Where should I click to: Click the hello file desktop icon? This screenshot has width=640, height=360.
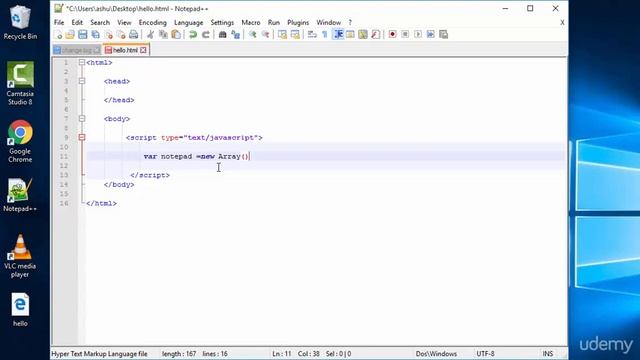point(20,310)
